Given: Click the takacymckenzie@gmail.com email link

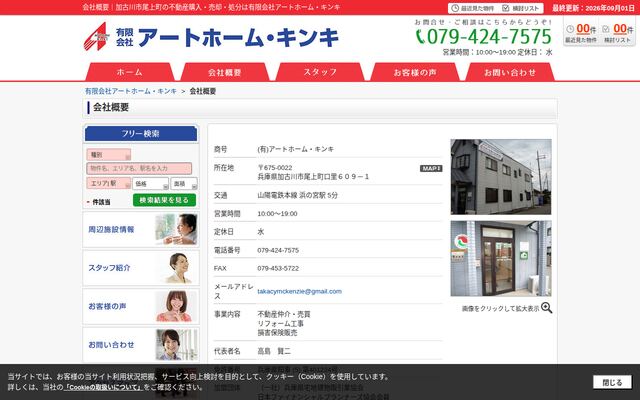Looking at the screenshot, I should [x=300, y=291].
